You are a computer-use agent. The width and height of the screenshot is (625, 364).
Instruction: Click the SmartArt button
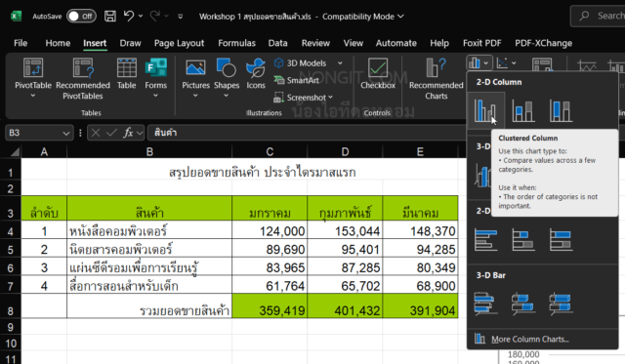pyautogui.click(x=297, y=80)
